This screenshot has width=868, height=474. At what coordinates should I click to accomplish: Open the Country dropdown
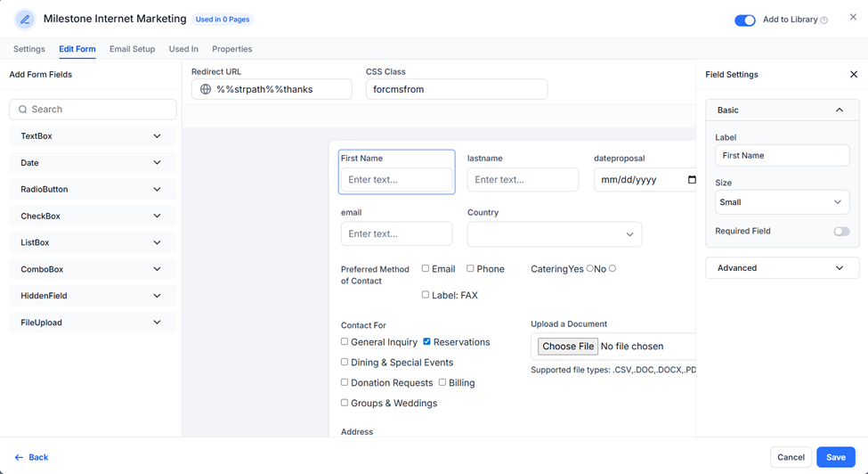point(554,234)
